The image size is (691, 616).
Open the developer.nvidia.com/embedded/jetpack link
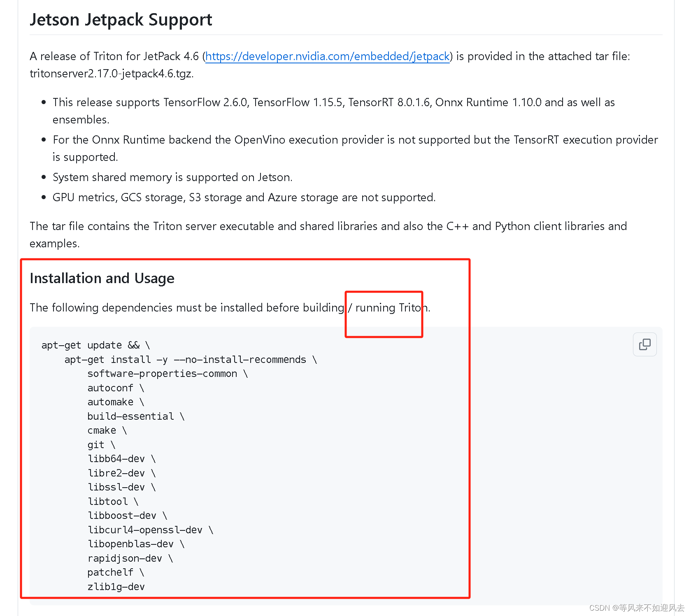(x=327, y=56)
